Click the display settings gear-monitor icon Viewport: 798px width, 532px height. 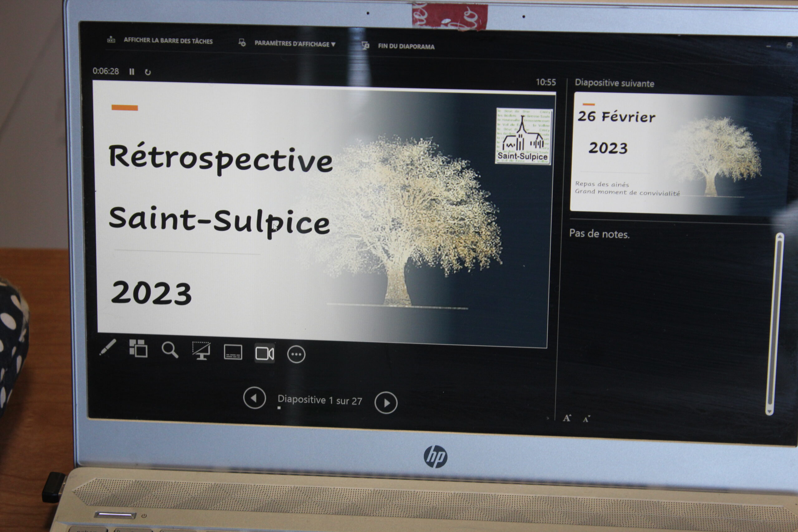[242, 42]
